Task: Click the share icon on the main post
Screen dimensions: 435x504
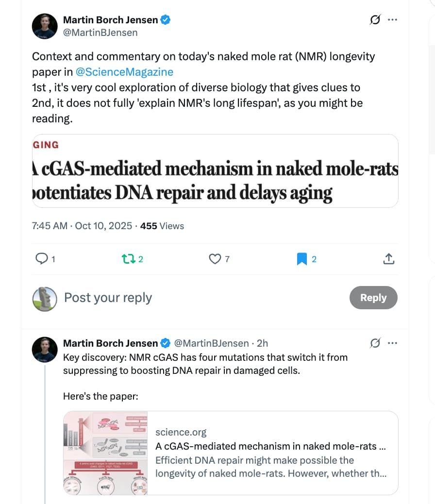Action: (388, 259)
